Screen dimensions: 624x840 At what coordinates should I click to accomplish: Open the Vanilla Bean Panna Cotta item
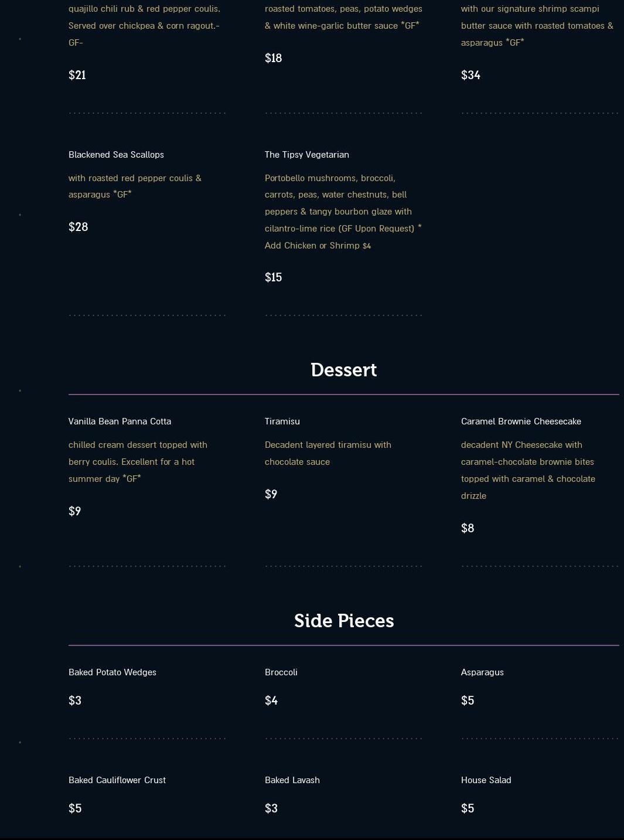coord(120,421)
